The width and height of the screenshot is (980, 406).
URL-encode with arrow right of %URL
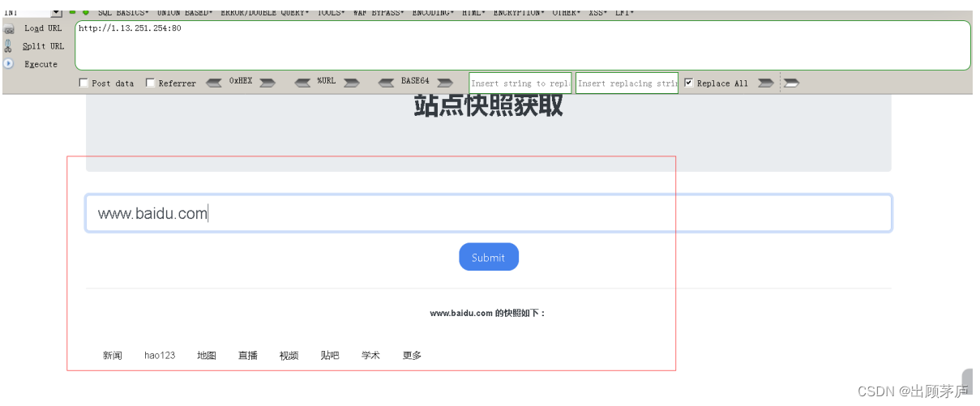pyautogui.click(x=351, y=83)
